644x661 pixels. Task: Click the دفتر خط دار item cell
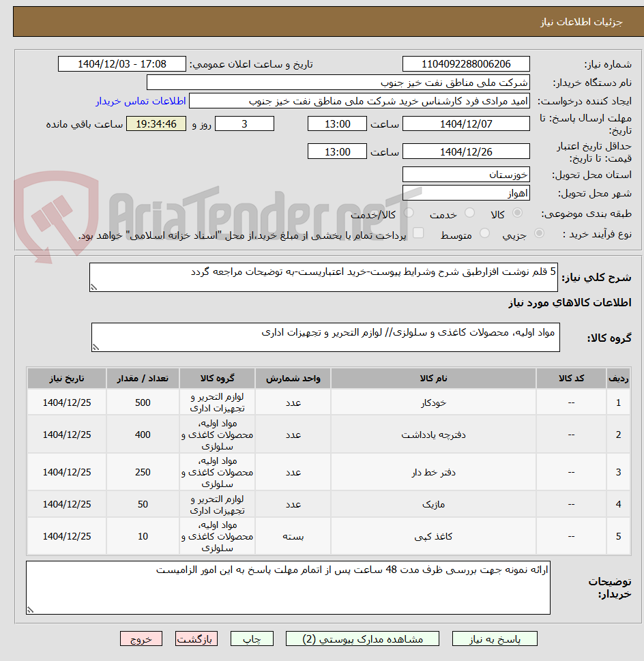[433, 472]
